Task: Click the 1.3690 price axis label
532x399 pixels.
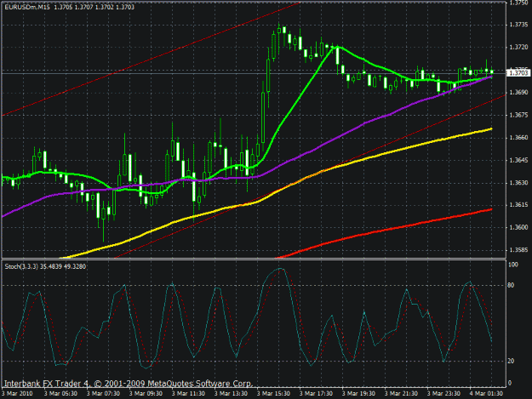Action: (x=518, y=92)
